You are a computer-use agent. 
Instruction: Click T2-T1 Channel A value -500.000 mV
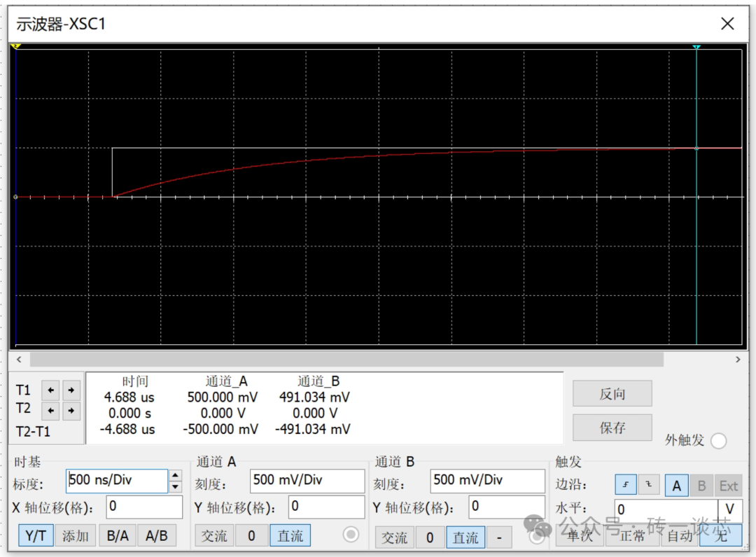coord(220,430)
